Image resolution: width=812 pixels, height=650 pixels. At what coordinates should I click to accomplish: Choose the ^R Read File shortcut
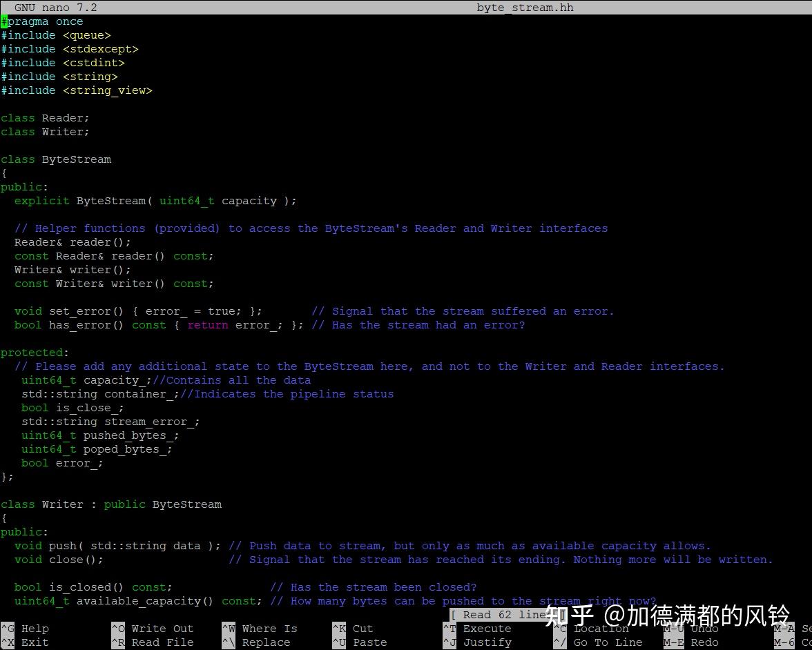click(152, 642)
